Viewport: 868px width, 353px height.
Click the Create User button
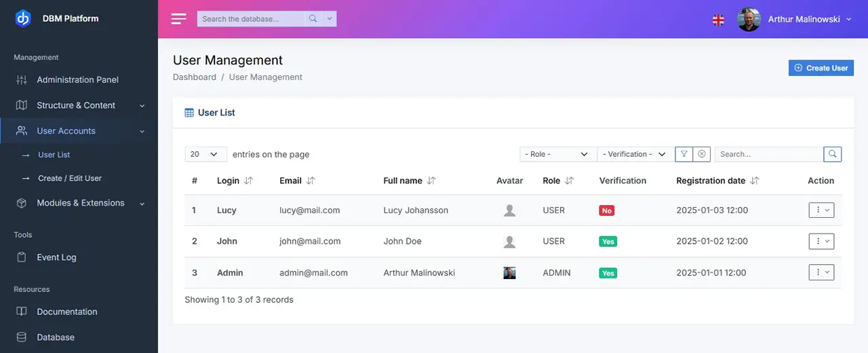[821, 68]
